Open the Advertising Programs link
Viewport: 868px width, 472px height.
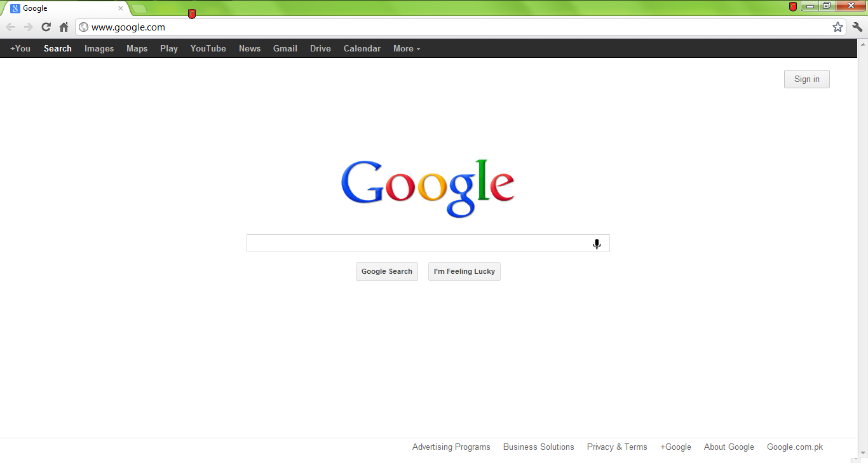coord(451,447)
